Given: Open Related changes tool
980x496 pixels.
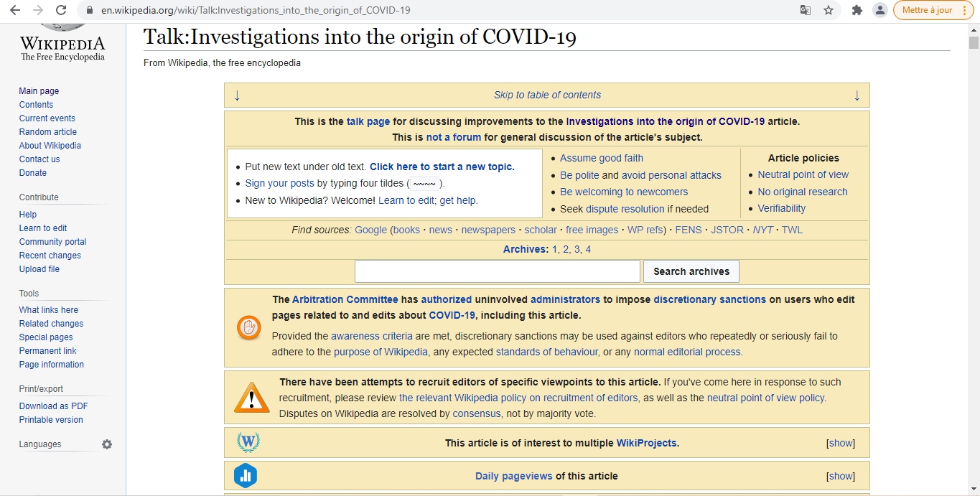Looking at the screenshot, I should [x=52, y=324].
